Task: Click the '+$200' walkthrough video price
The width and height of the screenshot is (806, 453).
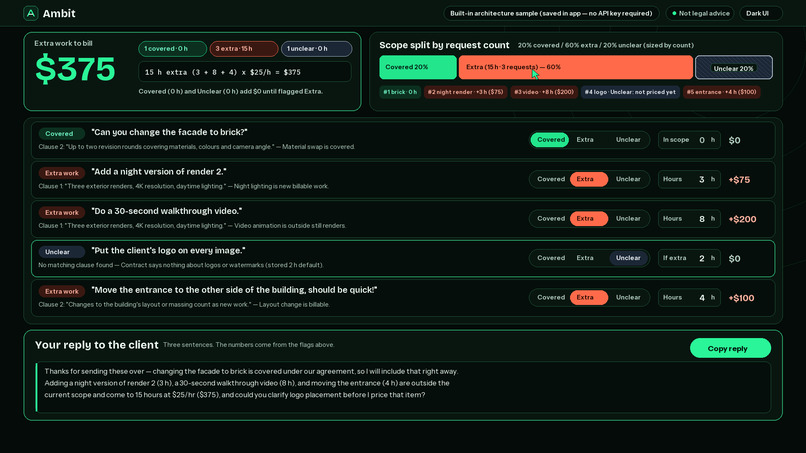Action: click(742, 219)
